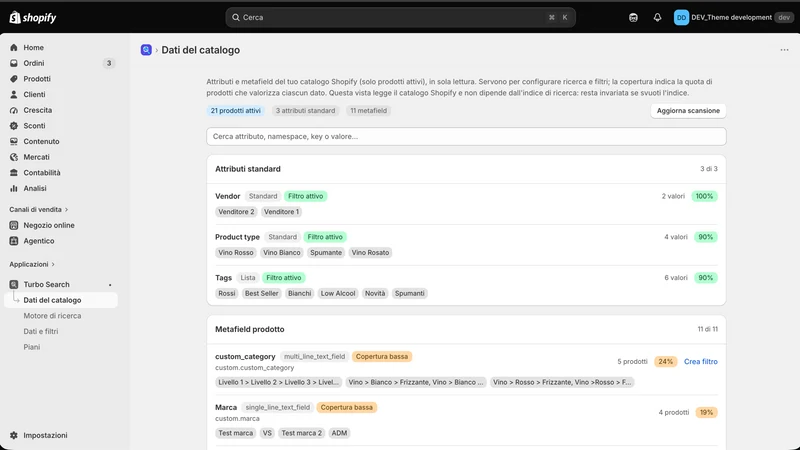Click the Vendor Filtro attivo badge
The height and width of the screenshot is (450, 800).
[305, 196]
